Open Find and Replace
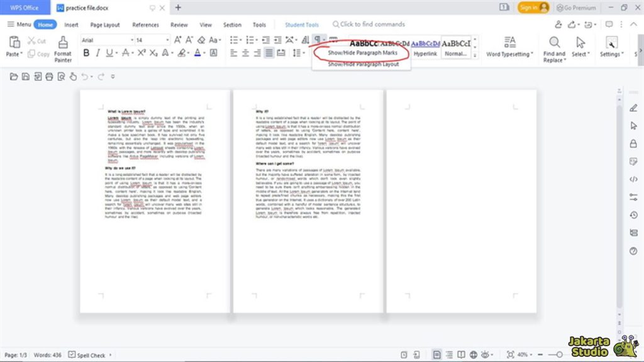Image resolution: width=644 pixels, height=362 pixels. tap(554, 48)
